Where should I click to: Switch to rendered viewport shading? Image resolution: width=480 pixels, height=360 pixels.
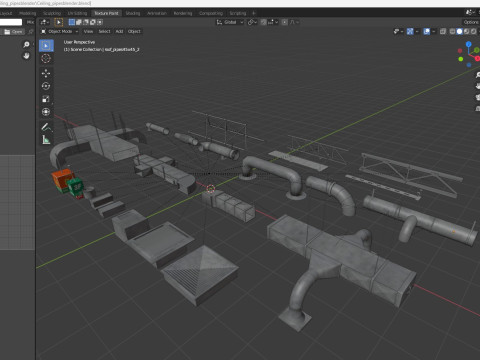coord(473,31)
